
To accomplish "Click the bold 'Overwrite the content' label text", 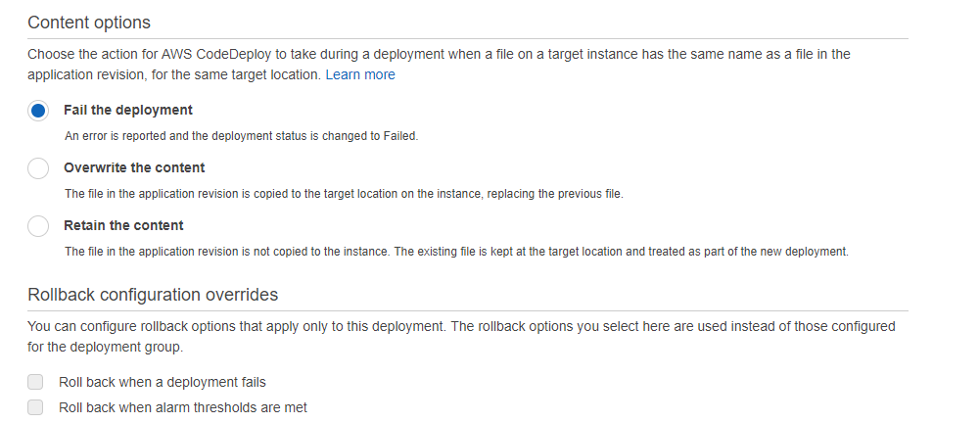I will pyautogui.click(x=134, y=167).
